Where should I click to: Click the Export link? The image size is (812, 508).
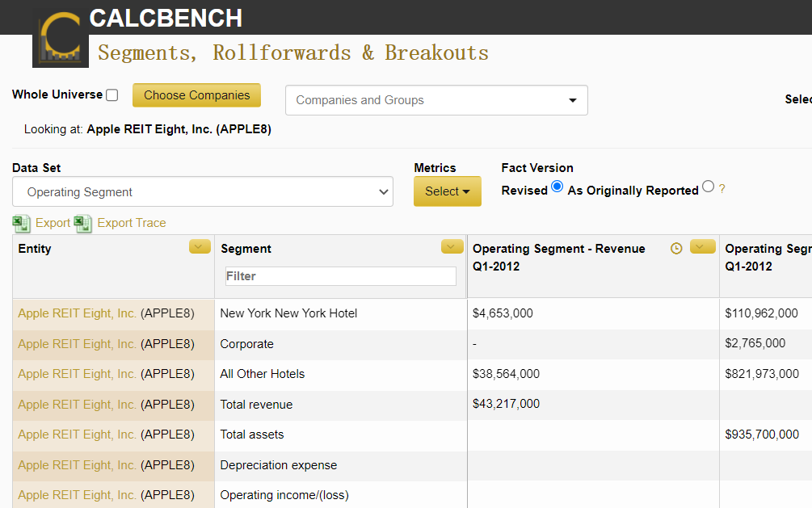coord(53,223)
